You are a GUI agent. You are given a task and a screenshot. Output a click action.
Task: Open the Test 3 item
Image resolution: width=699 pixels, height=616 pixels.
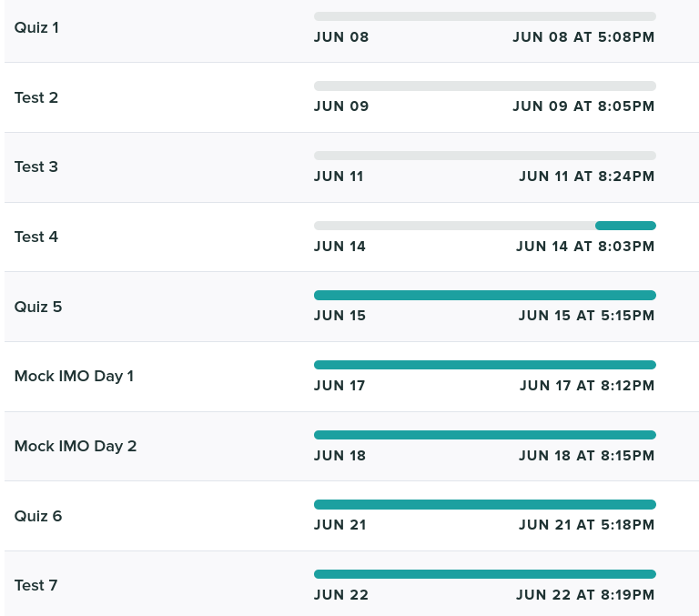[36, 167]
